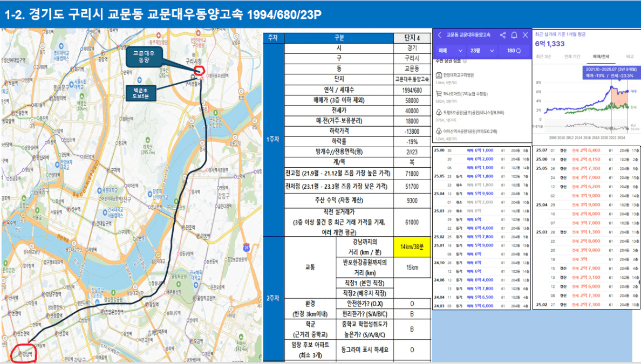This screenshot has width=641, height=364.
Task: Click the blue 매매 legend label on chart
Action: pyautogui.click(x=633, y=92)
